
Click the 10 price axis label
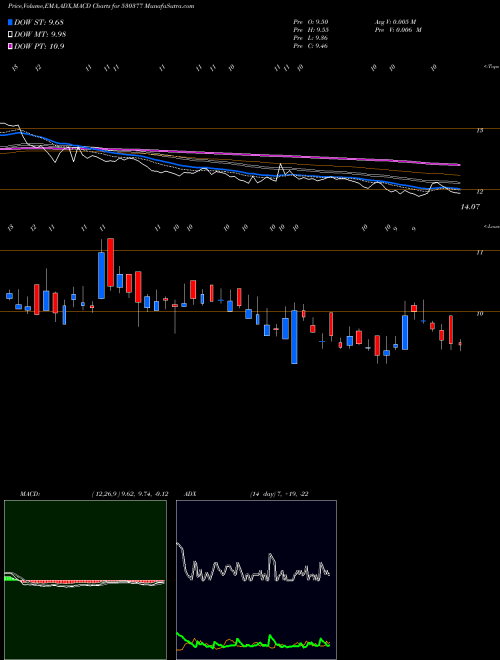pos(479,314)
